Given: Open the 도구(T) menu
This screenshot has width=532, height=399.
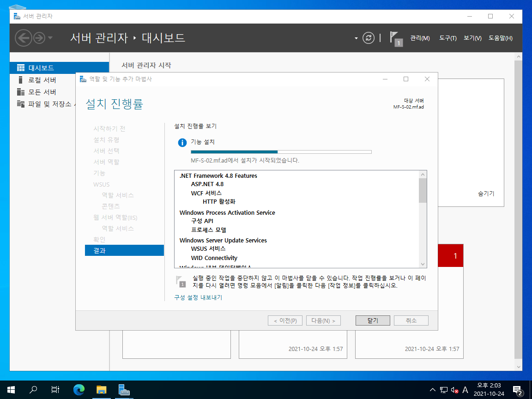Looking at the screenshot, I should click(x=447, y=38).
